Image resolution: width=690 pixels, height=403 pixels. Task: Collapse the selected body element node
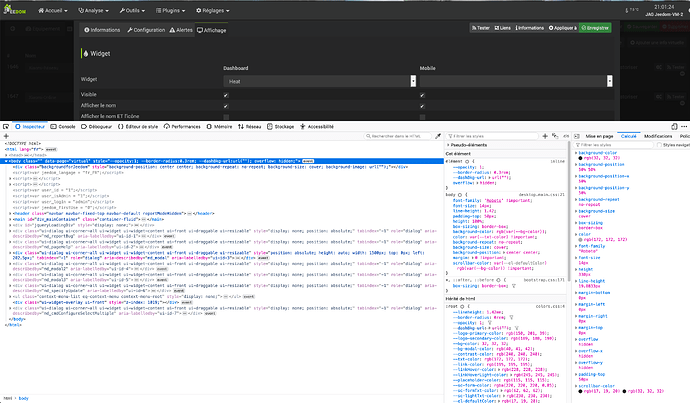[6, 161]
